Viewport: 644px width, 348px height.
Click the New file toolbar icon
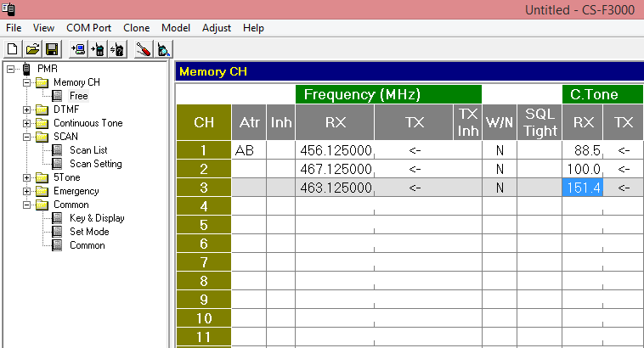(13, 49)
